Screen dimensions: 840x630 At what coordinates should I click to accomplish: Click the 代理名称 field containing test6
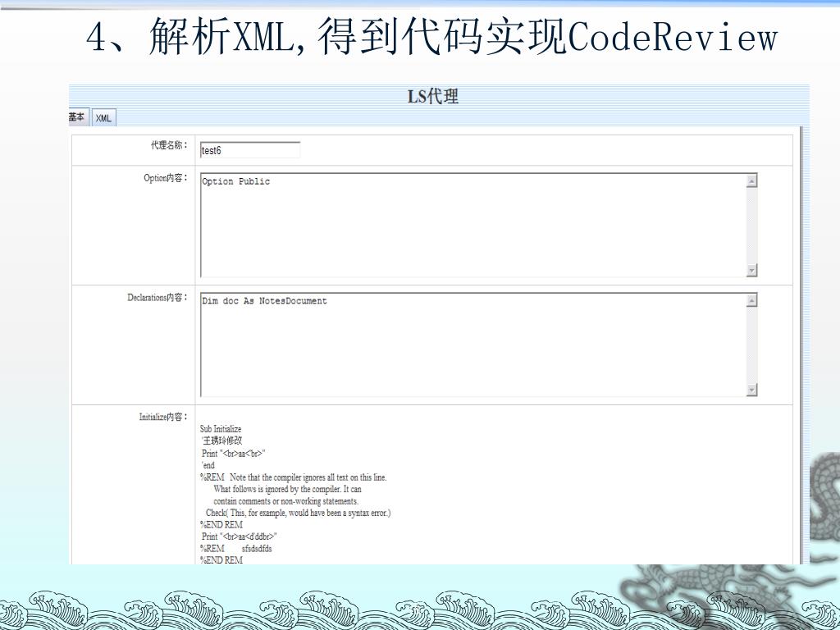[x=250, y=150]
